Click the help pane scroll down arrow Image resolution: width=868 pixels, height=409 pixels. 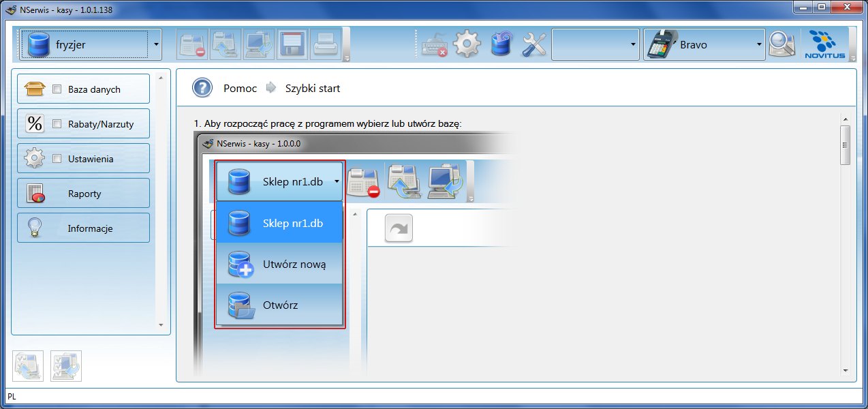(845, 371)
